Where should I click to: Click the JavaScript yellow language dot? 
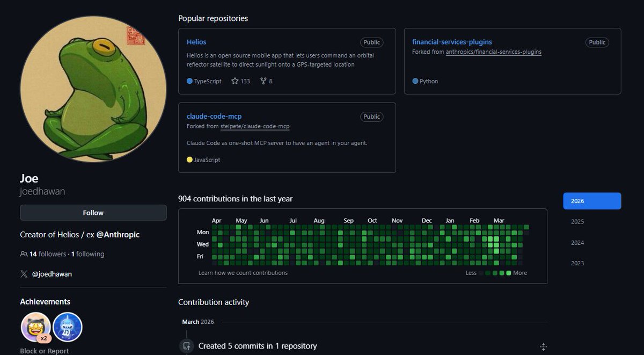point(189,160)
